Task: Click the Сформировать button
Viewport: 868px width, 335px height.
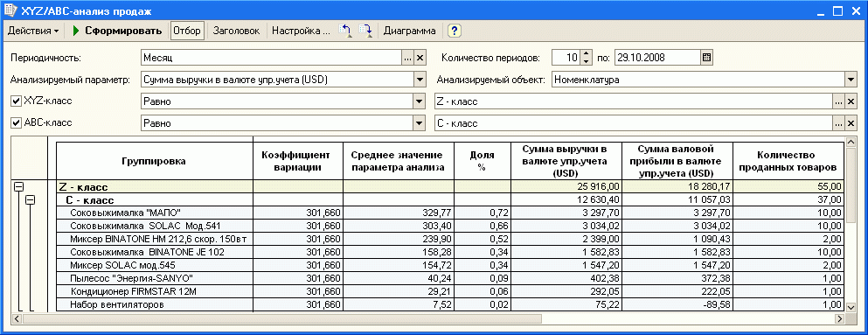Action: pyautogui.click(x=117, y=31)
